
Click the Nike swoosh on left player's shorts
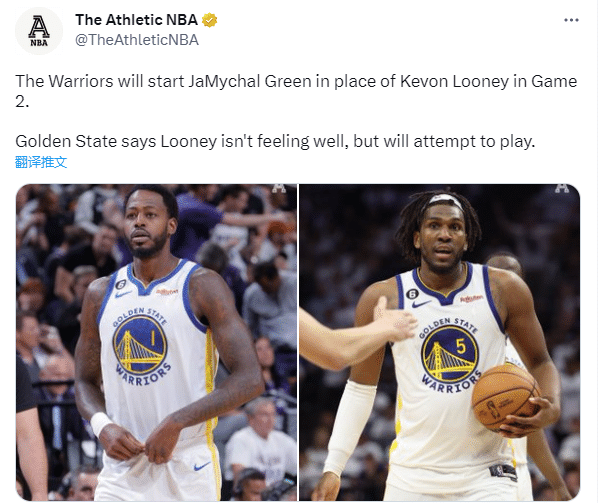pos(201,466)
